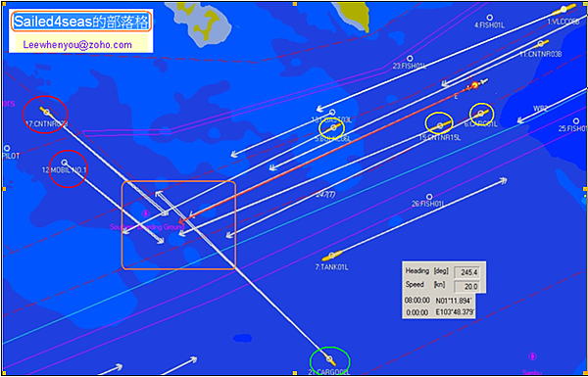The image size is (588, 377).
Task: Click the Speed value field
Action: tap(466, 286)
